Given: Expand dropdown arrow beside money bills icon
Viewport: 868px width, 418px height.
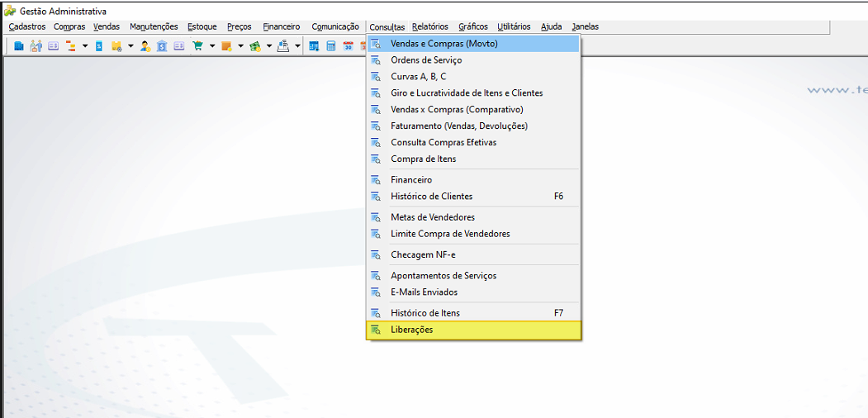Looking at the screenshot, I should pyautogui.click(x=269, y=46).
